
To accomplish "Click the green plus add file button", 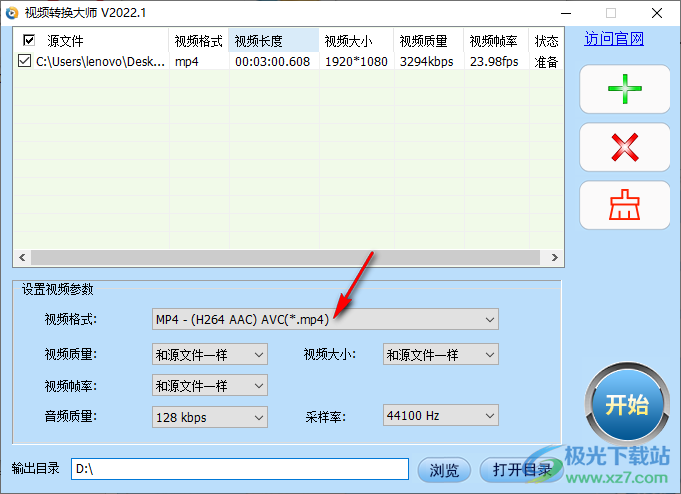I will click(625, 89).
